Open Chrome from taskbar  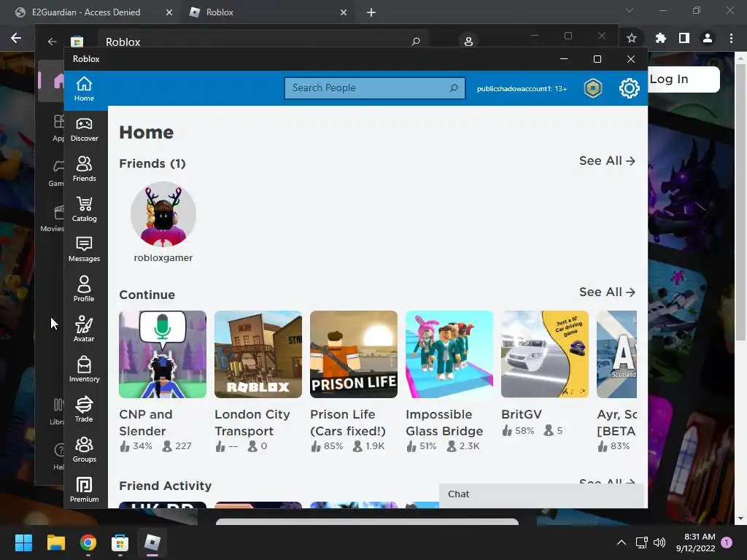[88, 542]
